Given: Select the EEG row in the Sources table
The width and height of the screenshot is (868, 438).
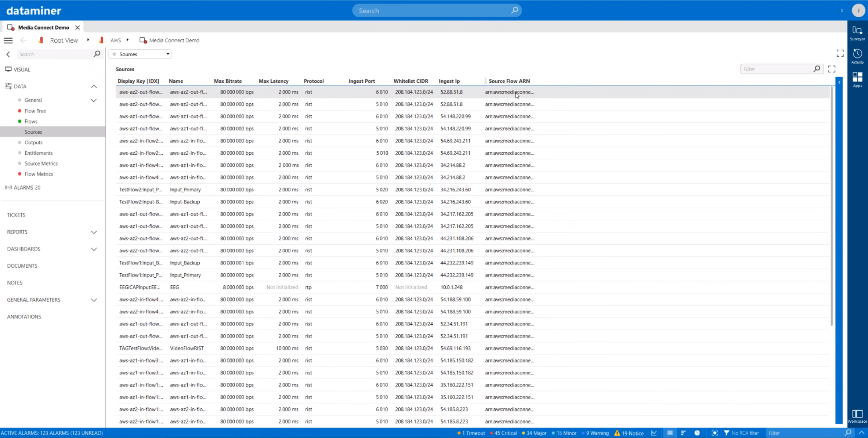Looking at the screenshot, I should 473,287.
